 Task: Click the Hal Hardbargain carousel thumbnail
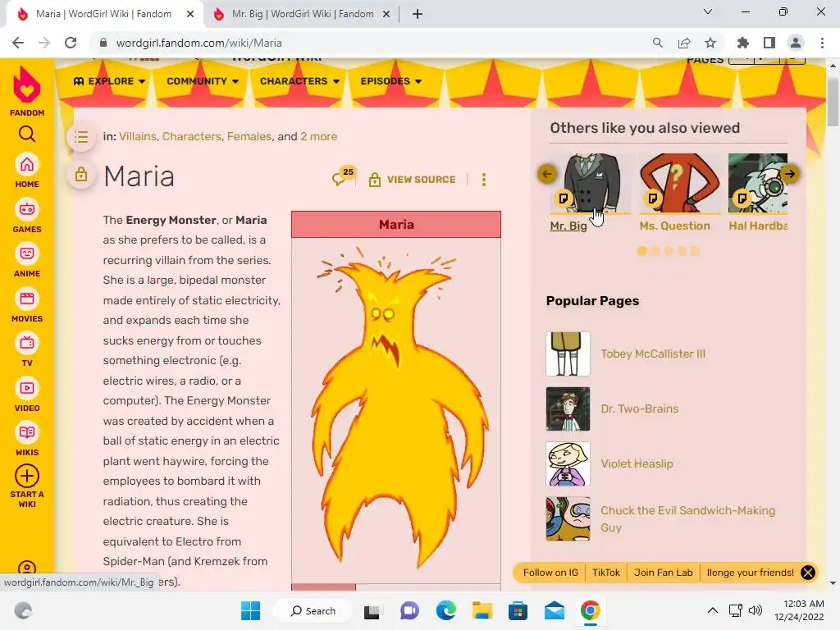click(757, 183)
